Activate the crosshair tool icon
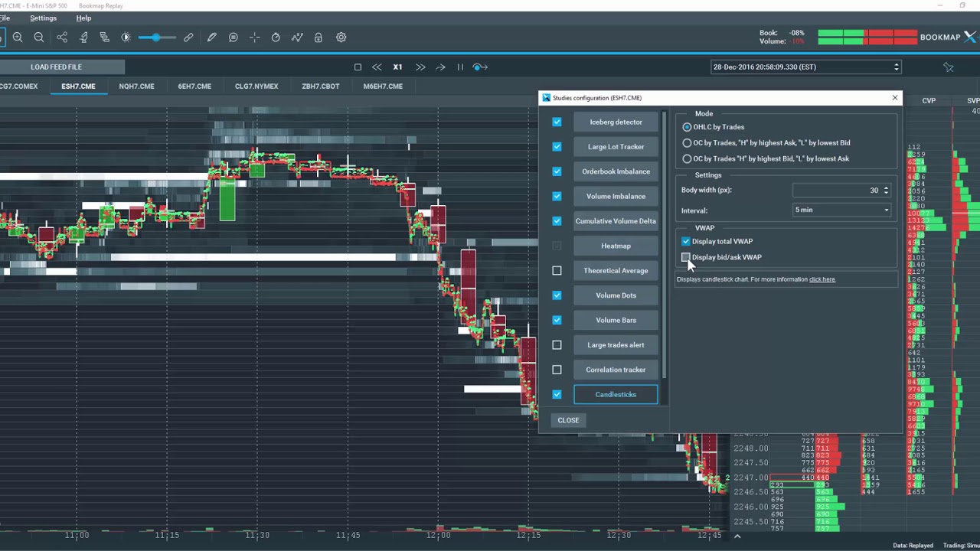 tap(255, 37)
